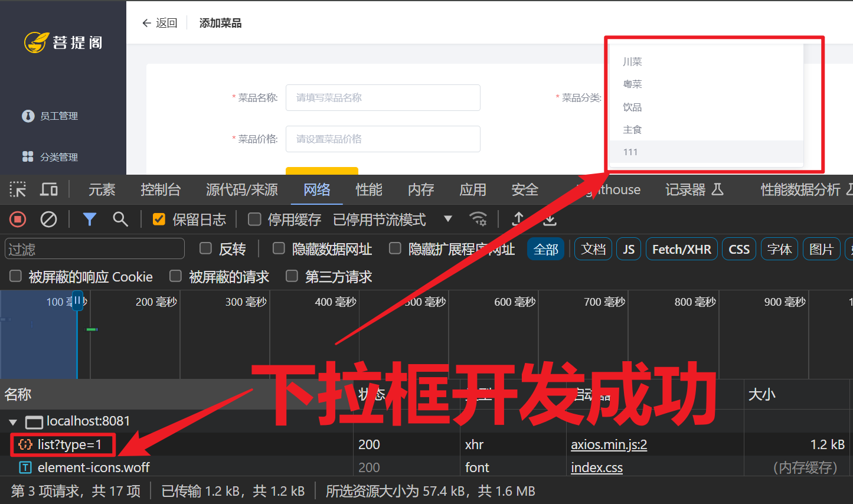The image size is (853, 504).
Task: Switch to 内存 tab
Action: [x=421, y=189]
